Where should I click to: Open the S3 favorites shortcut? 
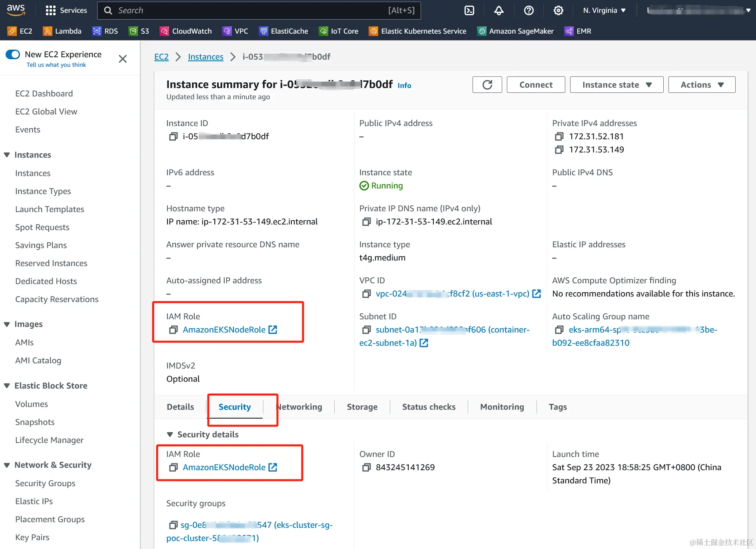click(139, 31)
